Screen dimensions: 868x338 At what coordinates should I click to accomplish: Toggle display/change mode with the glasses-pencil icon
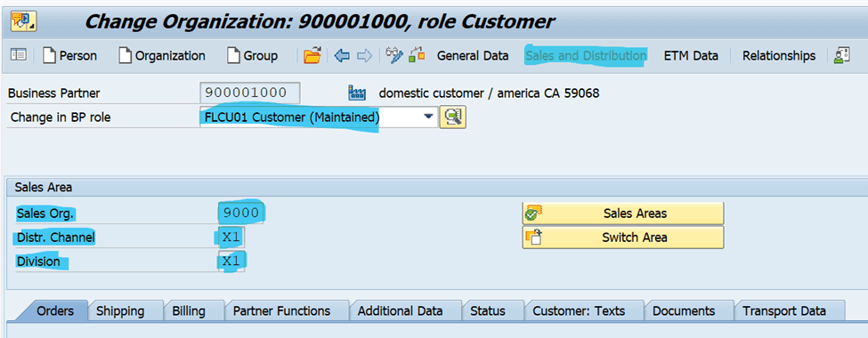click(394, 56)
